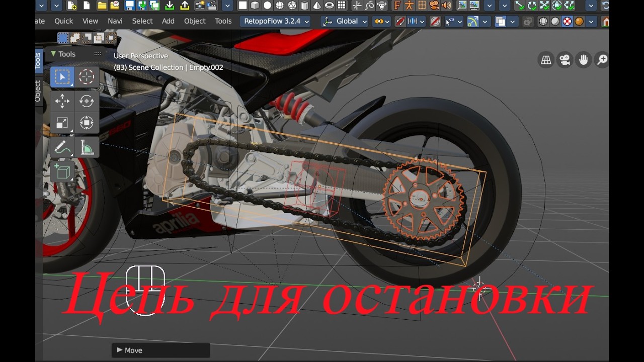
Task: Add a torus primitive from top toolbar
Action: point(330,6)
